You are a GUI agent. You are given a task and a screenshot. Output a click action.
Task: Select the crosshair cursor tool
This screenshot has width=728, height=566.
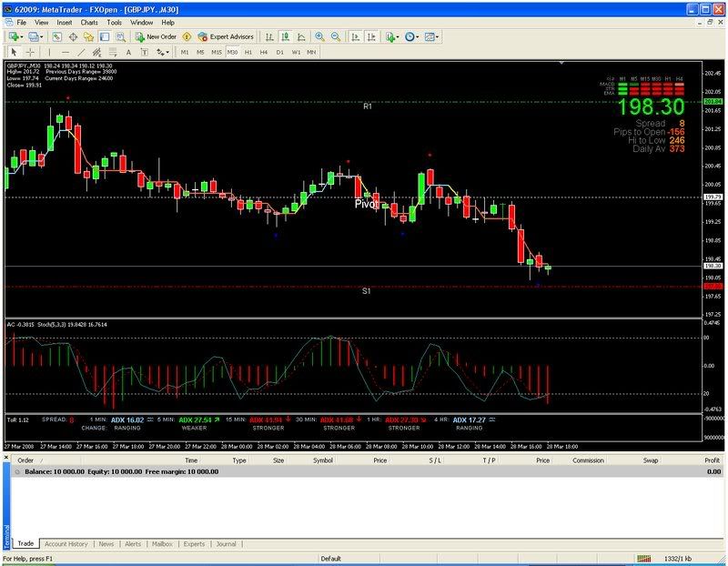[x=30, y=52]
